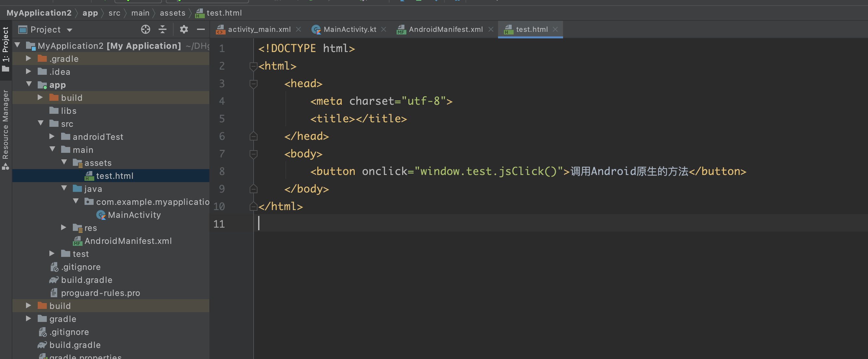Collapse all folders using Project toolbar icon
Viewport: 868px width, 359px height.
click(x=163, y=29)
